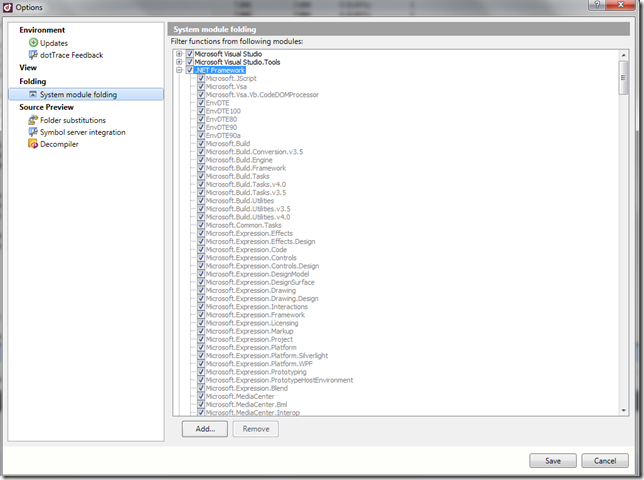Uncheck the Microsoft.Expression.Drawing checkbox
Viewport: 644px width, 480px height.
point(201,290)
